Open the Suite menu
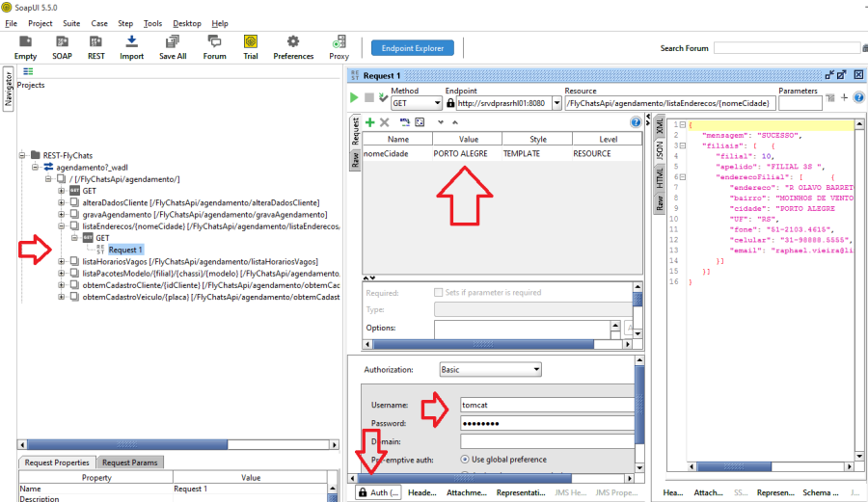Screen dimensions: 868x502 coord(71,23)
